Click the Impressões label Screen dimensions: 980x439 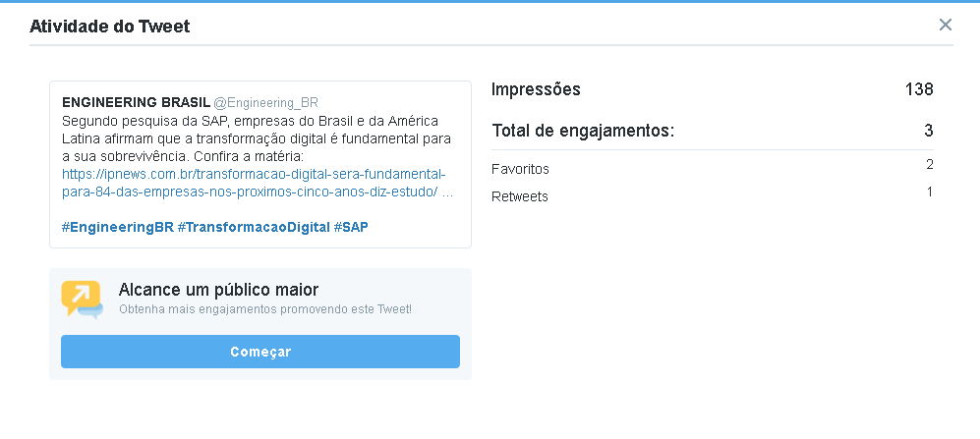[536, 89]
